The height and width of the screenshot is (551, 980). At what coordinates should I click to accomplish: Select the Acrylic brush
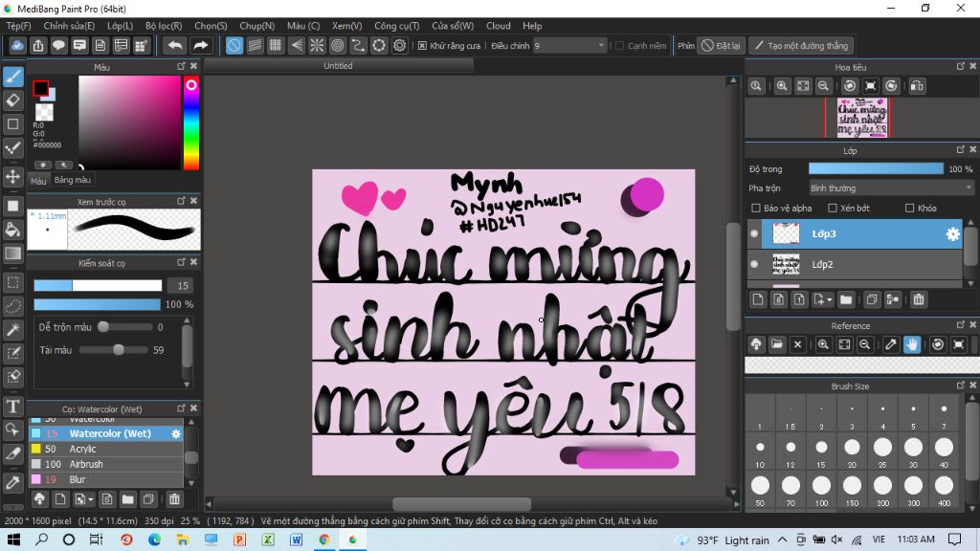(106, 450)
